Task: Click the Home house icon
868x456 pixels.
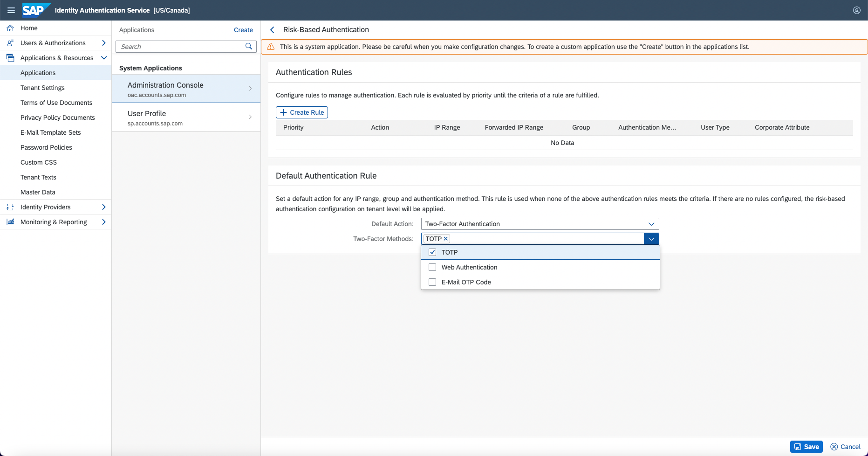Action: click(x=10, y=28)
